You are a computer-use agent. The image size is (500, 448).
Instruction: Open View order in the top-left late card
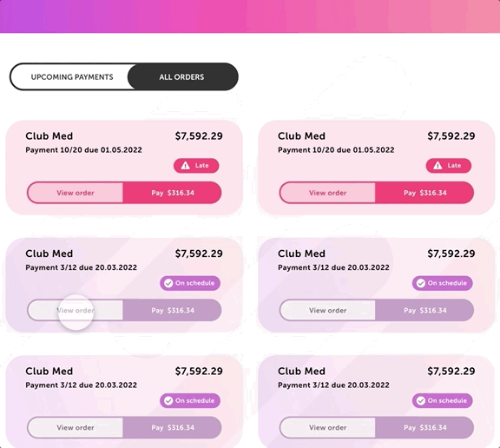point(76,193)
